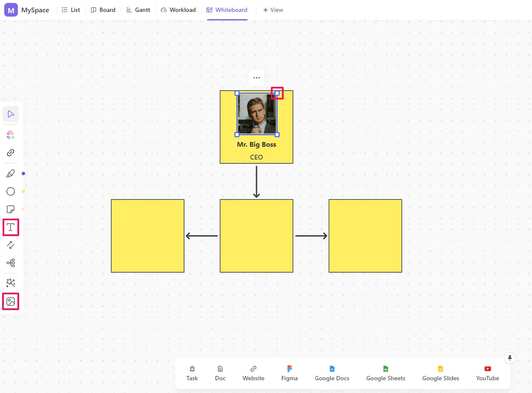The height and width of the screenshot is (393, 532).
Task: Toggle the pin on bottom toolbar
Action: pos(510,358)
